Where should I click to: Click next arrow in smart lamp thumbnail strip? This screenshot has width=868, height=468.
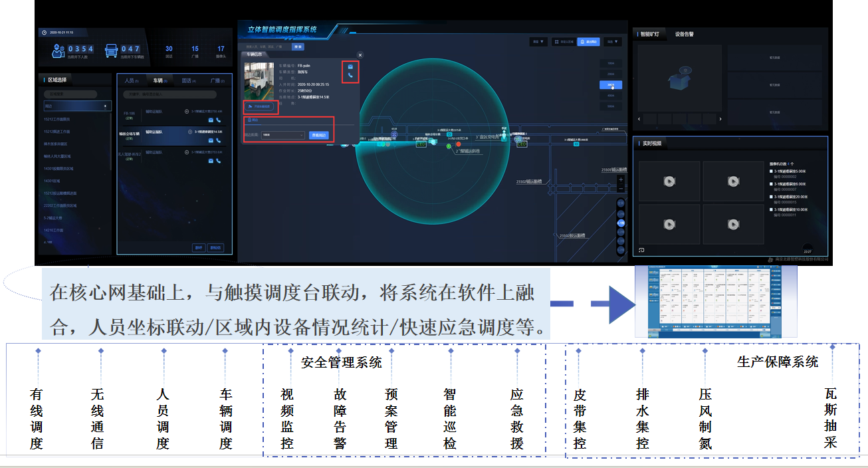click(x=720, y=120)
